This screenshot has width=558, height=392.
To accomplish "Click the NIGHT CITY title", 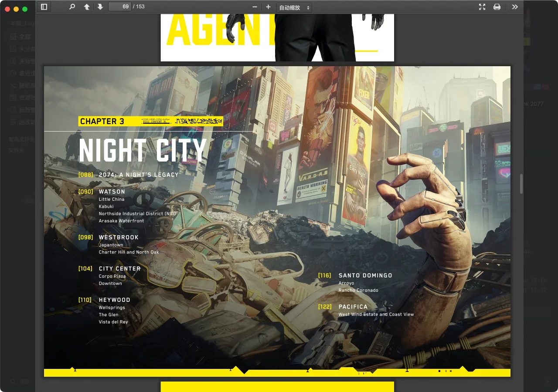I will pos(143,150).
